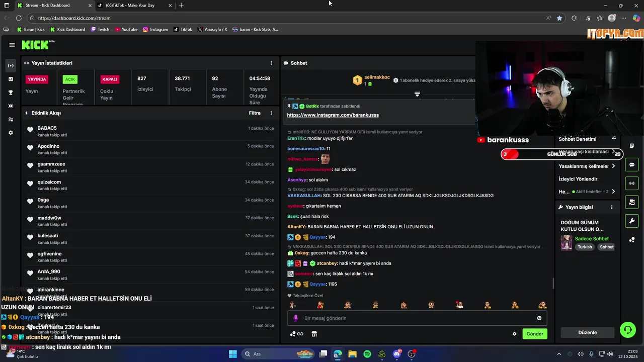This screenshot has height=362, width=644.
Task: Open chat settings gear next to Gönder
Action: pos(514,334)
